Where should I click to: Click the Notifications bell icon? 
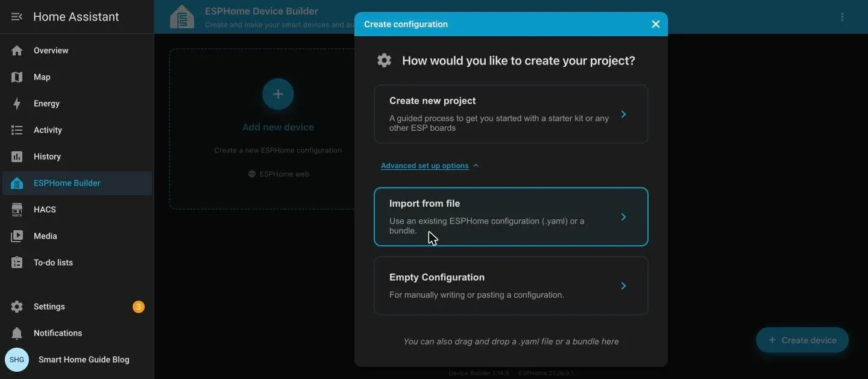tap(17, 333)
